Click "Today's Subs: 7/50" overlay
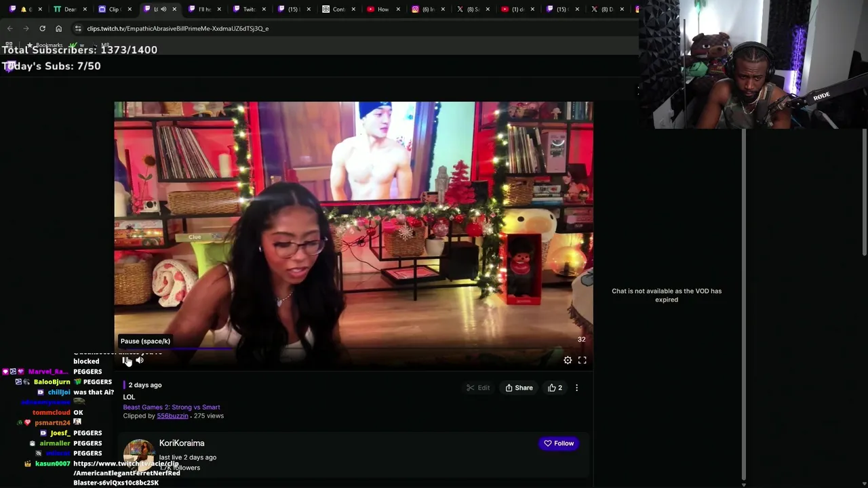 [x=52, y=66]
